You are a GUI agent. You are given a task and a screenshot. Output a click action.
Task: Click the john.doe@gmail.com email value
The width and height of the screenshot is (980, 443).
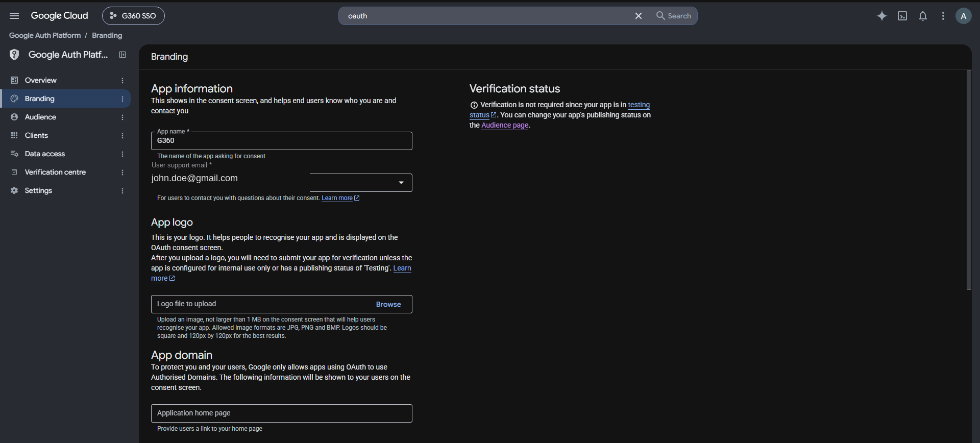click(194, 178)
